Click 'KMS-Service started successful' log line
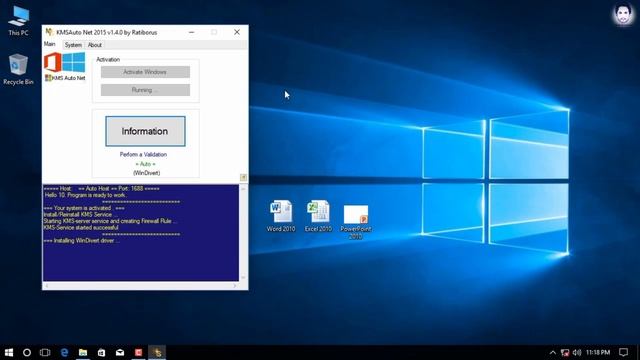640x360 pixels. 81,228
